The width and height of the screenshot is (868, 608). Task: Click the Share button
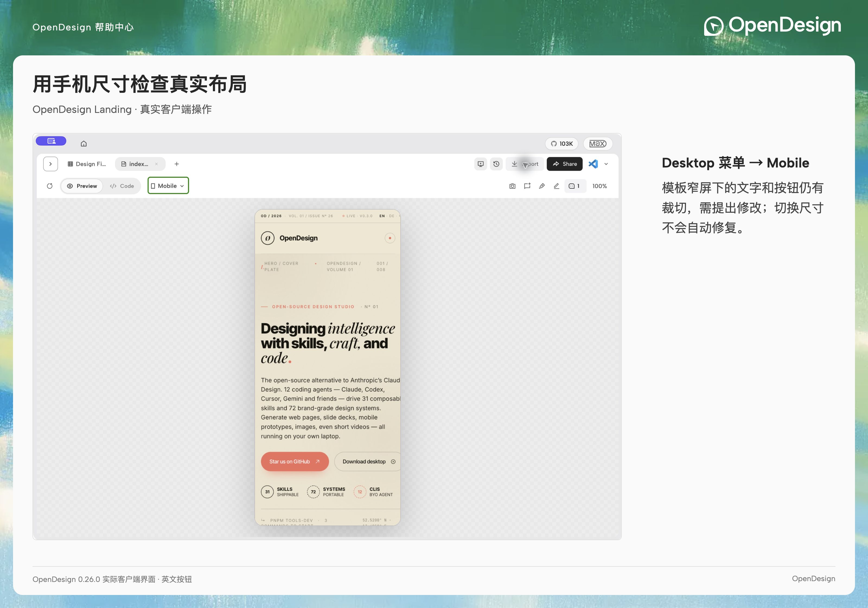pyautogui.click(x=565, y=164)
